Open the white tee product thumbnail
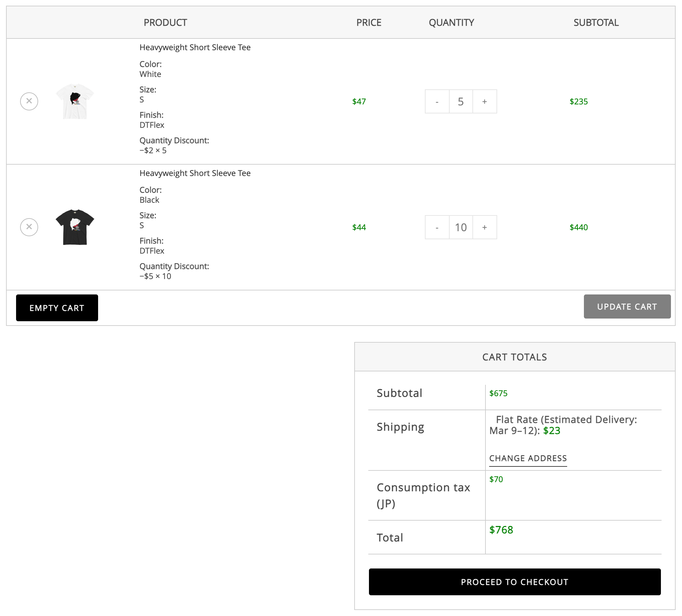This screenshot has width=682, height=616. (75, 101)
